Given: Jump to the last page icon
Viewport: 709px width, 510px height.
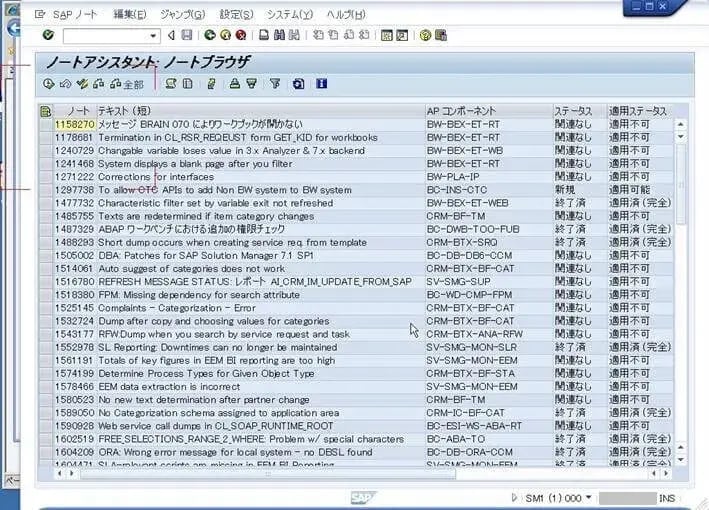Looking at the screenshot, I should [x=364, y=35].
